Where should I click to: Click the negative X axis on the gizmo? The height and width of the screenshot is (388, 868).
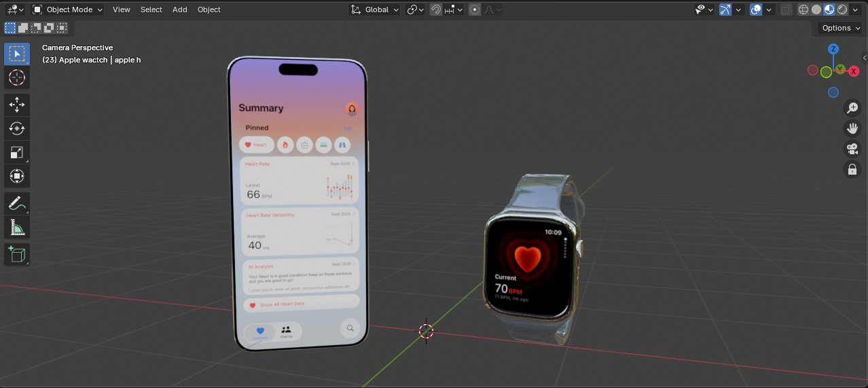tap(812, 70)
